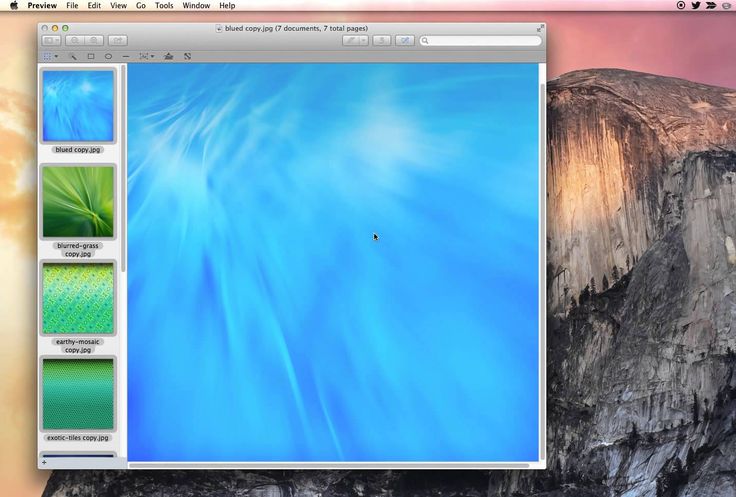
Task: Open the View menu
Action: click(118, 6)
